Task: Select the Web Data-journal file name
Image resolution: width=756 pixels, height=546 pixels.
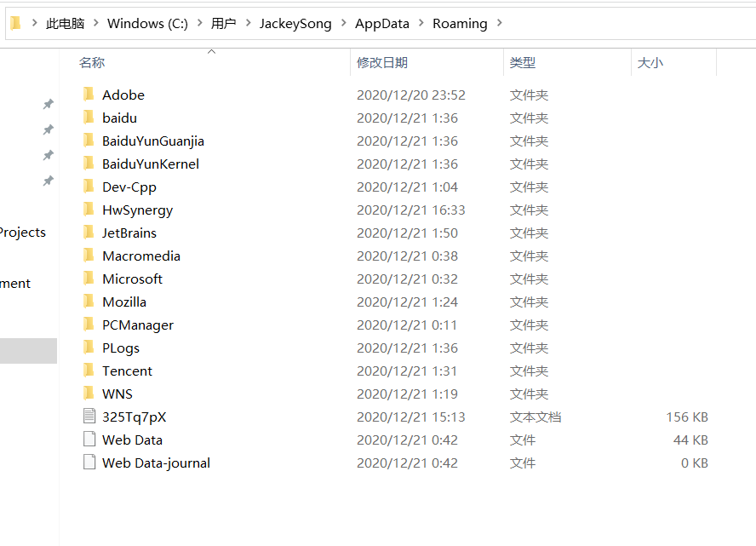Action: coord(156,463)
